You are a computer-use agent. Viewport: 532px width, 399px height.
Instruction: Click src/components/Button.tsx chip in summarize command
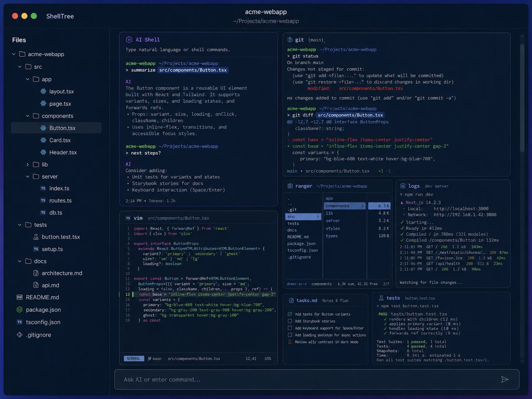[193, 70]
